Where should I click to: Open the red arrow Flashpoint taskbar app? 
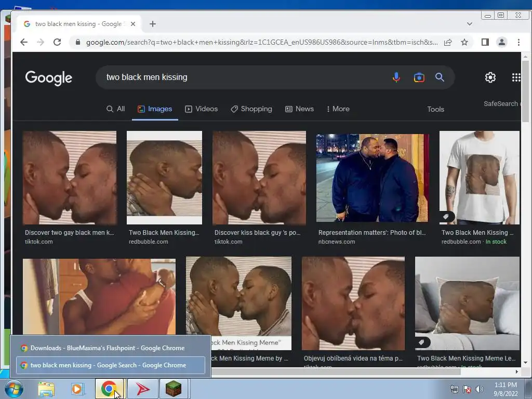point(142,389)
